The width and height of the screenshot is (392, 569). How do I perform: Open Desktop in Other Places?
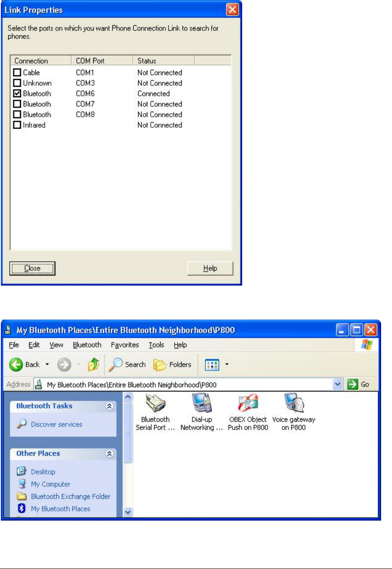(x=36, y=472)
